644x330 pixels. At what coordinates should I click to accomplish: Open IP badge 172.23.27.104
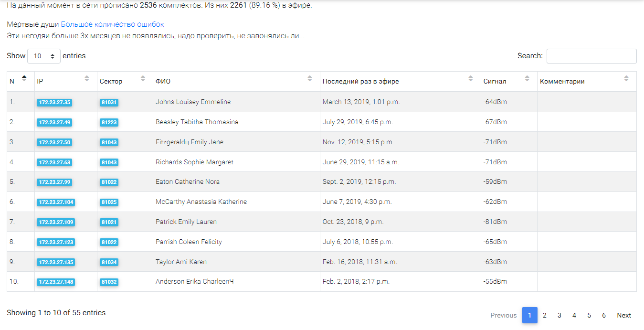coord(56,202)
